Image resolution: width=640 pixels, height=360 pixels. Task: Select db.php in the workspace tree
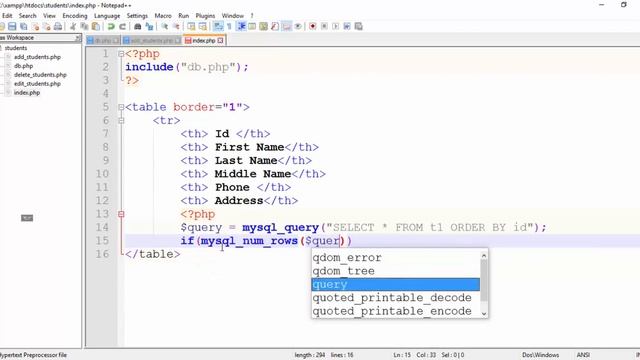tap(23, 66)
